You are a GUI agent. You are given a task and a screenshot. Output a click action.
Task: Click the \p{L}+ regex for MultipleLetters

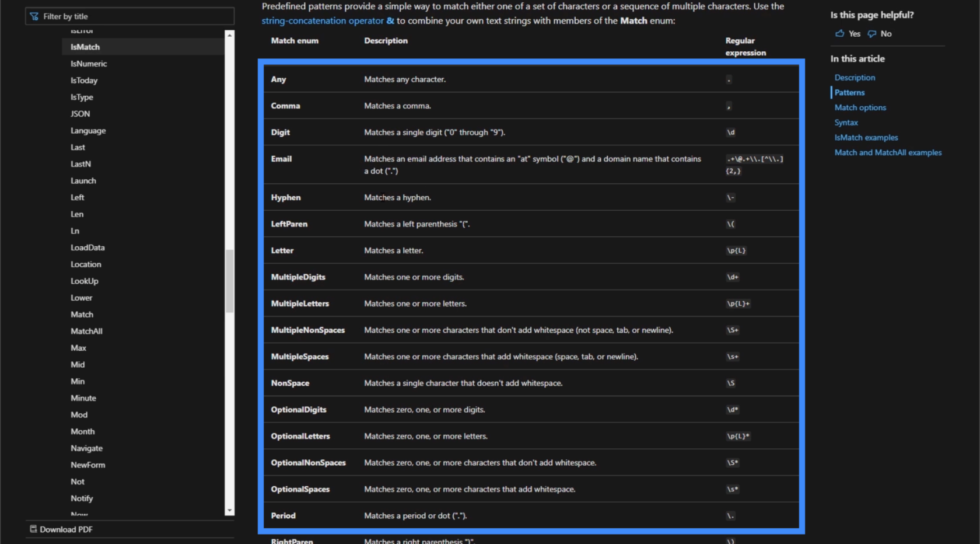[x=738, y=304]
